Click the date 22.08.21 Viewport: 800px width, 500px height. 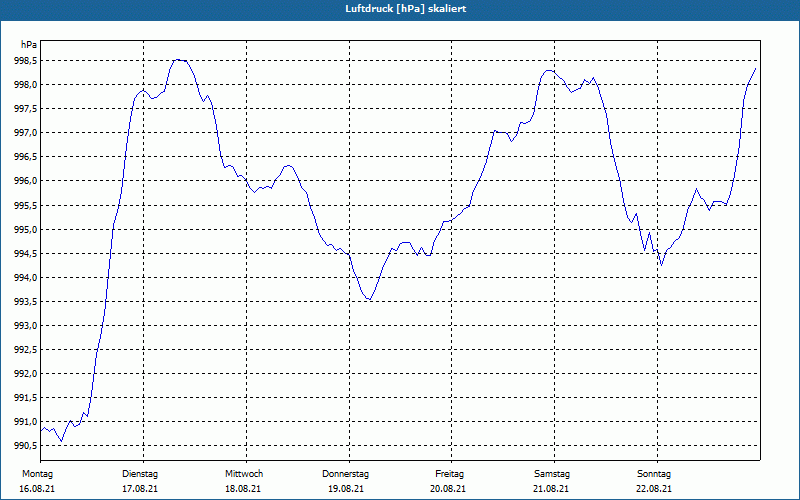pos(654,489)
